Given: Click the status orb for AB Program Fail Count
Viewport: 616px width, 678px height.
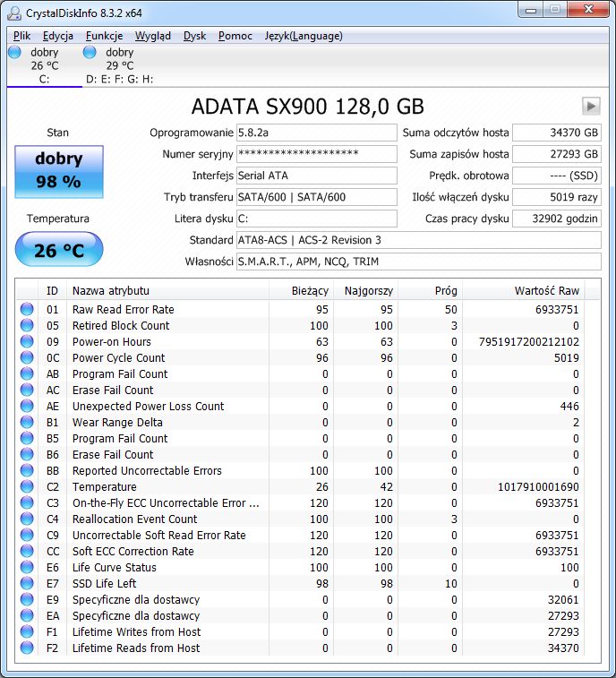Looking at the screenshot, I should [x=27, y=373].
